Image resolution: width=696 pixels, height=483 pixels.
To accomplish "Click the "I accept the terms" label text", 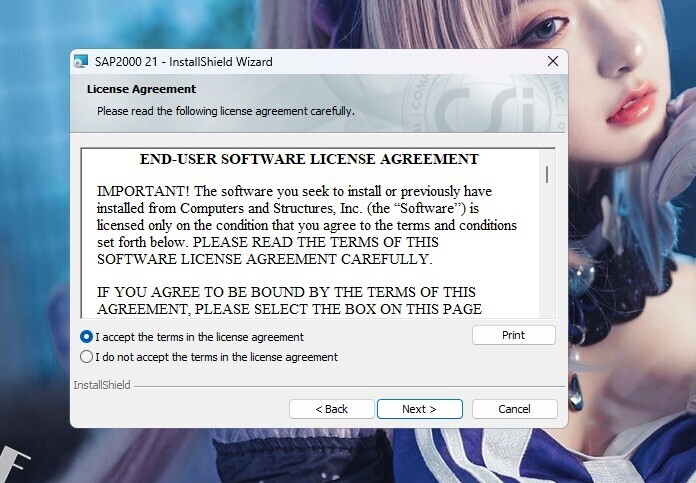I will (x=199, y=337).
